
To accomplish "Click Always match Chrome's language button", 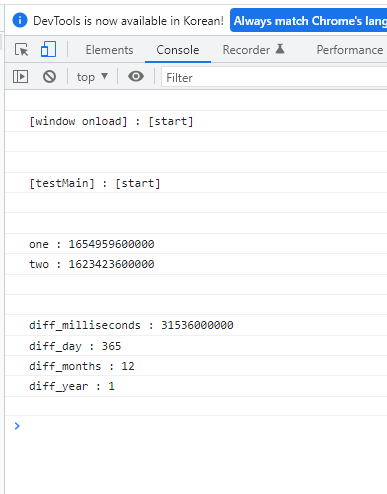I will click(x=309, y=21).
